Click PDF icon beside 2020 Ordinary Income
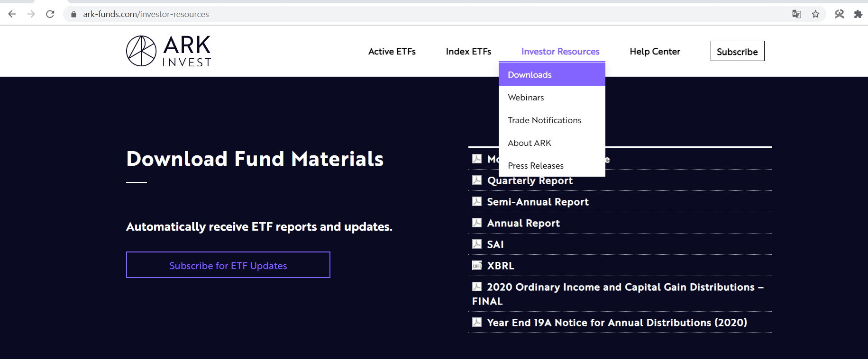The height and width of the screenshot is (359, 868). tap(477, 287)
